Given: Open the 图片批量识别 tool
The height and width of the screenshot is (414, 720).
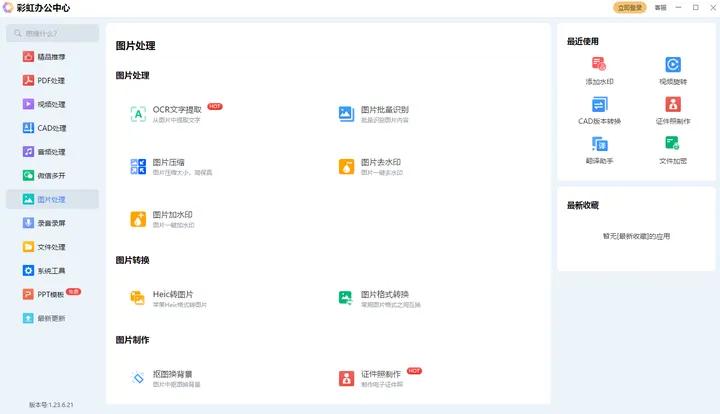Looking at the screenshot, I should coord(373,114).
